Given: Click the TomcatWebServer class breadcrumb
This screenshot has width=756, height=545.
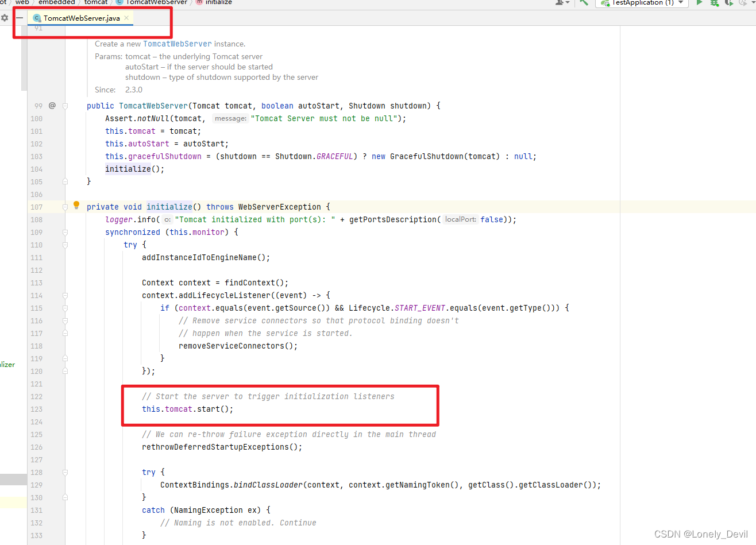Looking at the screenshot, I should pos(152,2).
